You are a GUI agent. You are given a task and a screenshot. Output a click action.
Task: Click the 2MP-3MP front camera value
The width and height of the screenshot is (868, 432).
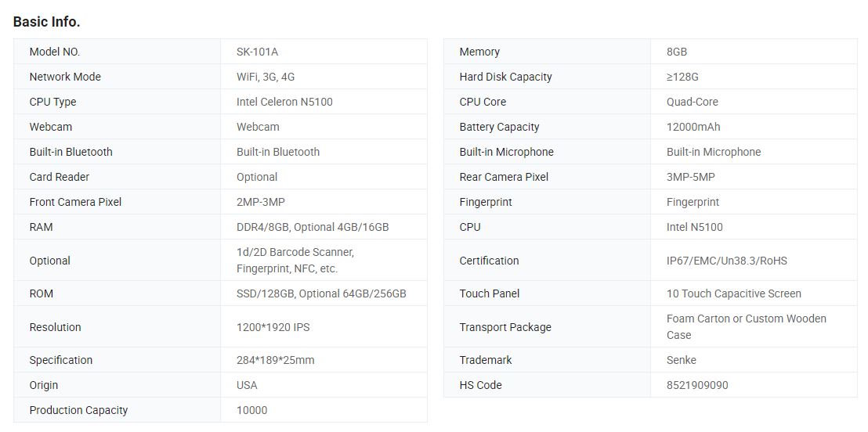tap(261, 202)
